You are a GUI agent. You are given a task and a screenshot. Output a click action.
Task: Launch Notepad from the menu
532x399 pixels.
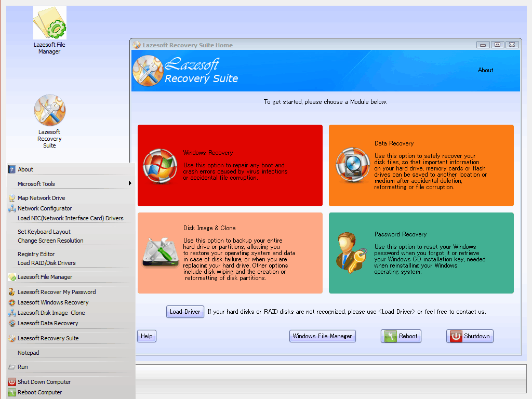(29, 353)
